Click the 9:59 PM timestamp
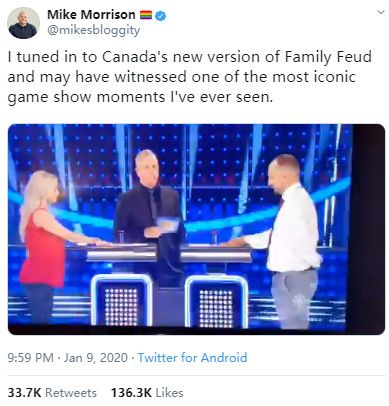The width and height of the screenshot is (389, 406). pos(30,358)
